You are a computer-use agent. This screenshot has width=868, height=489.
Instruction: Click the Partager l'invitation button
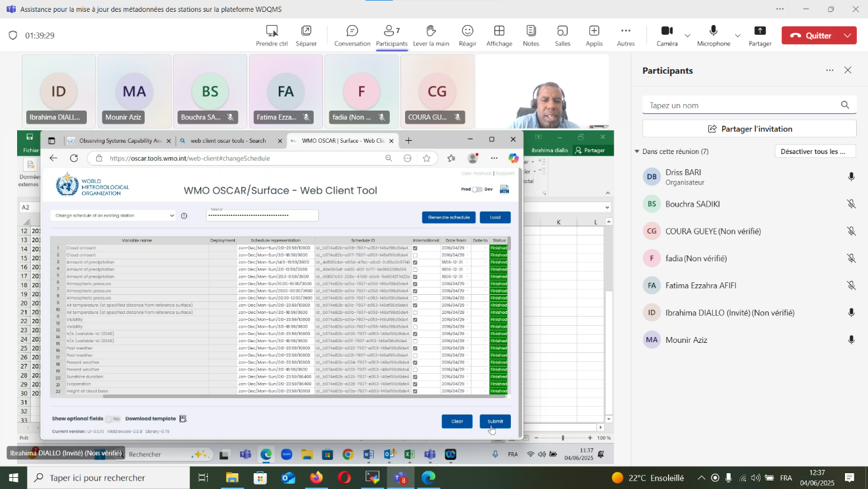click(x=749, y=129)
